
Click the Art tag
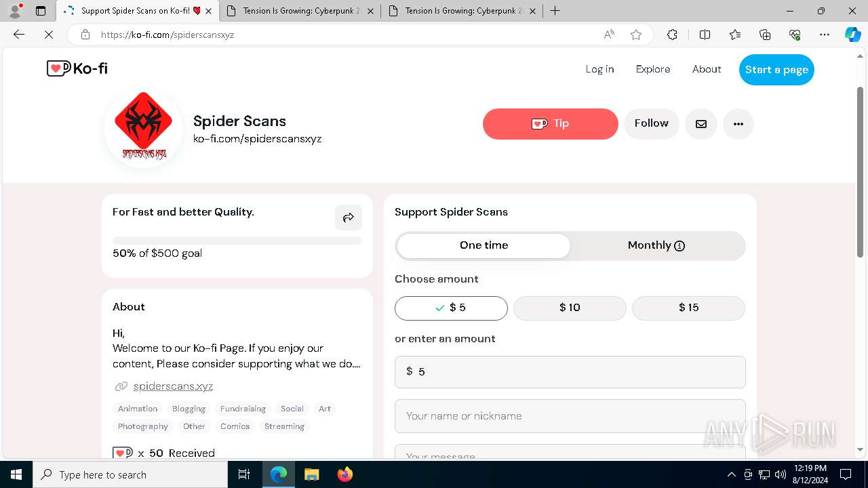[325, 409]
